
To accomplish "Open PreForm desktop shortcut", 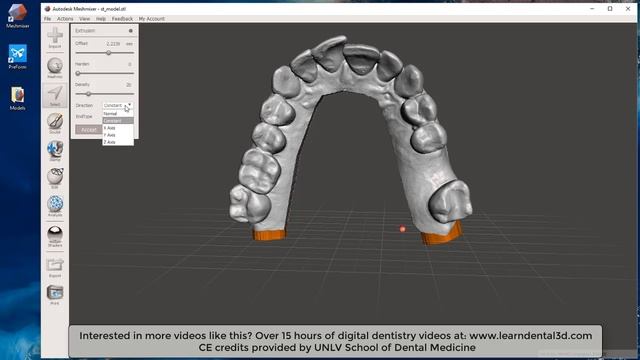I will tap(18, 57).
